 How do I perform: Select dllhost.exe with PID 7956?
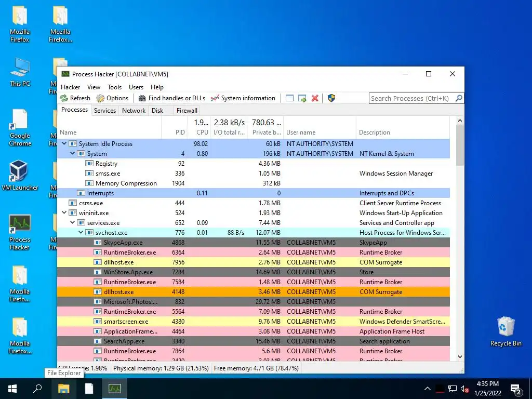coord(254,262)
